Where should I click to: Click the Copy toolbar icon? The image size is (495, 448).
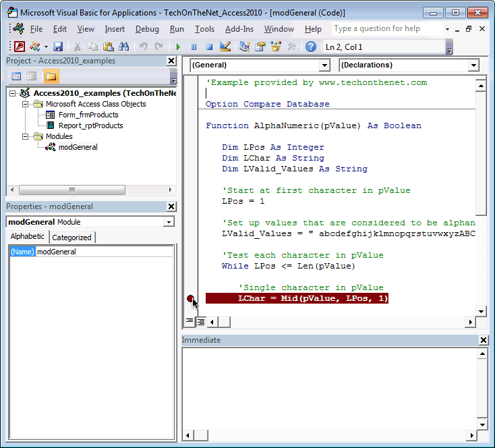92,47
